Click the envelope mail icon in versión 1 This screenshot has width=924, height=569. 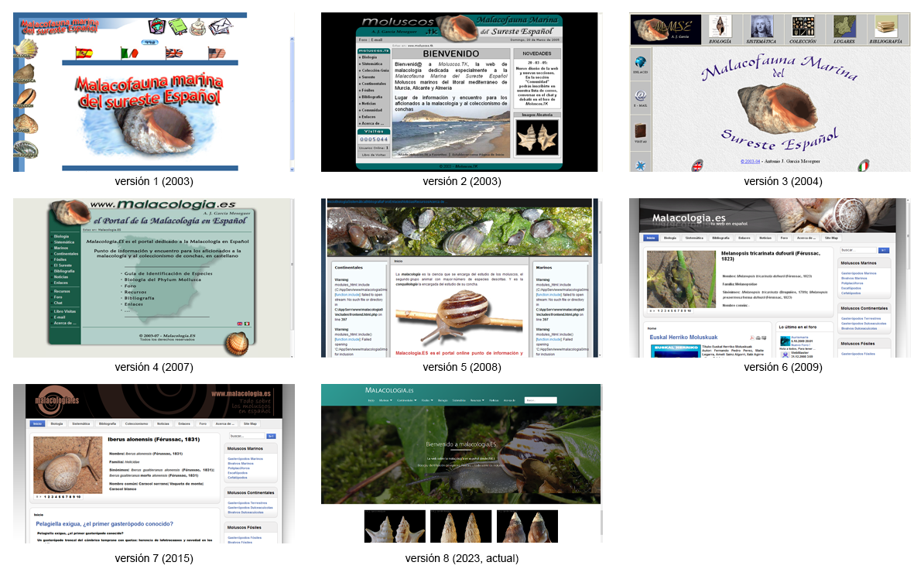(x=221, y=26)
